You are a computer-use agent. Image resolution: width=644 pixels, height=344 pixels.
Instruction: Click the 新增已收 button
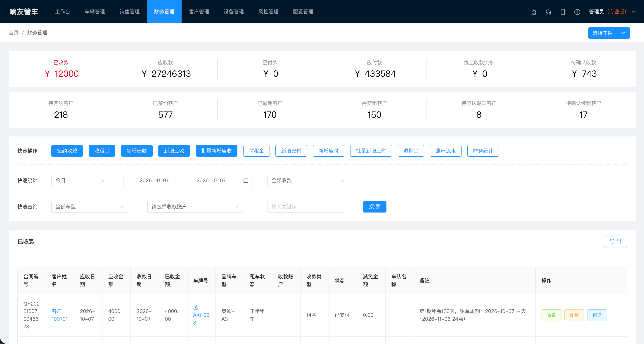(137, 151)
